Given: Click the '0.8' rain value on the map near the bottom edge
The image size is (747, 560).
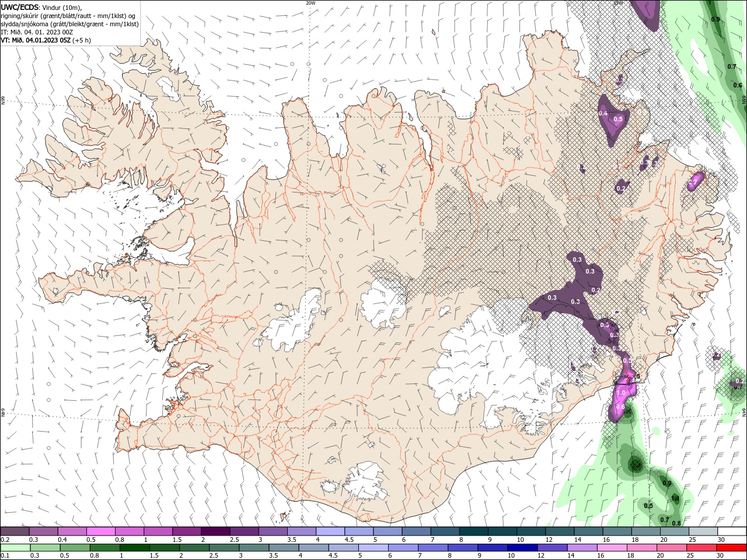Looking at the screenshot, I should pyautogui.click(x=676, y=523).
